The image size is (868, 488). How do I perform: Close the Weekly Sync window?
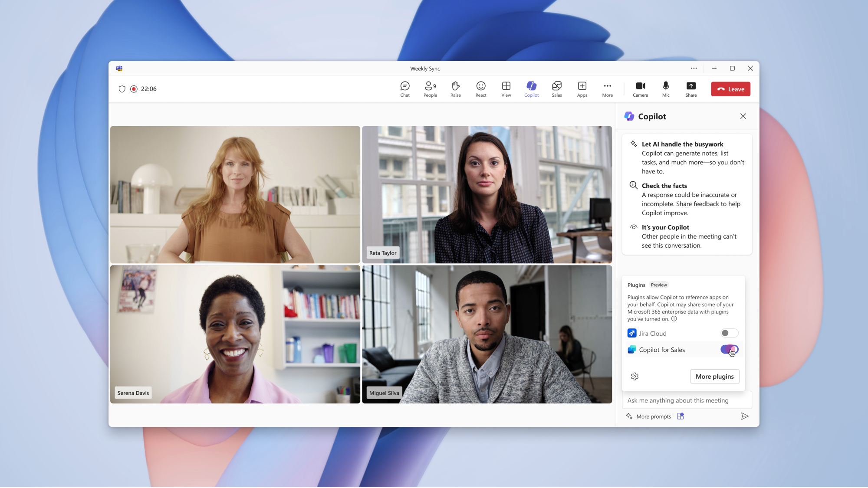pos(750,68)
